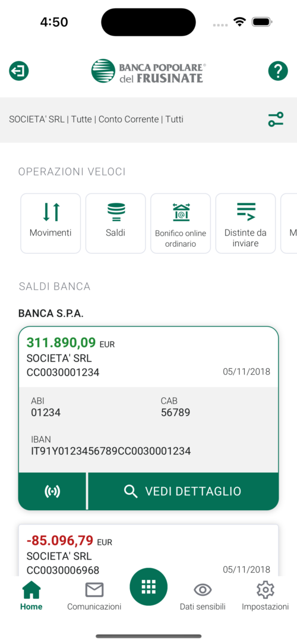Tap the Banca Popolare del Frusinate logo
Viewport: 297px width, 644px height.
[148, 71]
